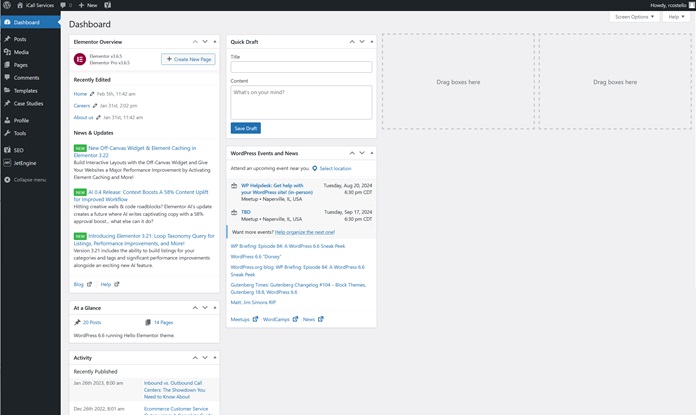Click the WordPress logo in admin bar
Viewport: 696px width, 415px height.
coord(7,5)
